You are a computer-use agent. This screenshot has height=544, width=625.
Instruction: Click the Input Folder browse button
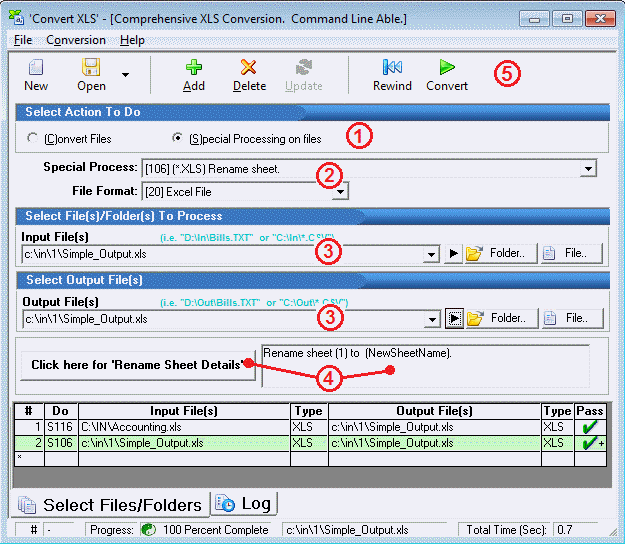point(500,253)
